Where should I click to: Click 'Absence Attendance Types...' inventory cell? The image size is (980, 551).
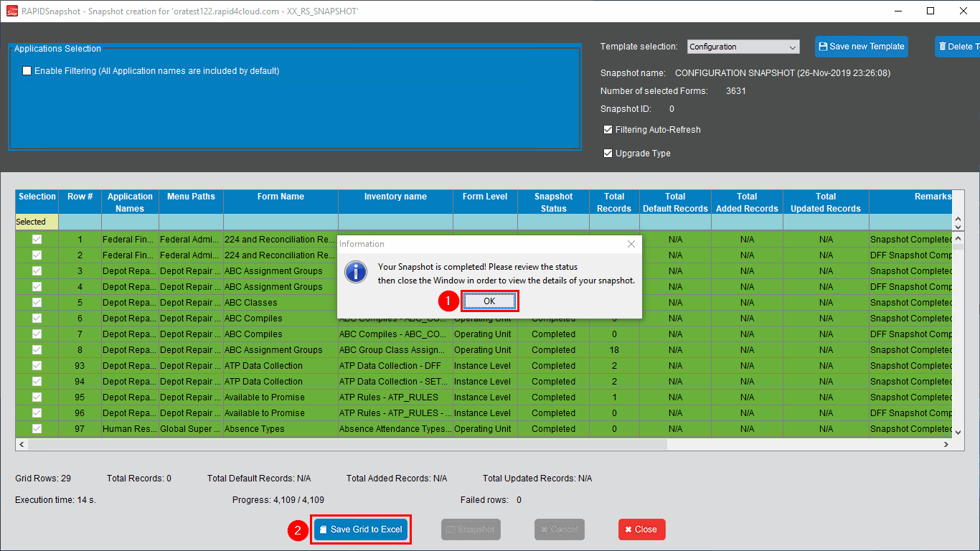point(396,429)
